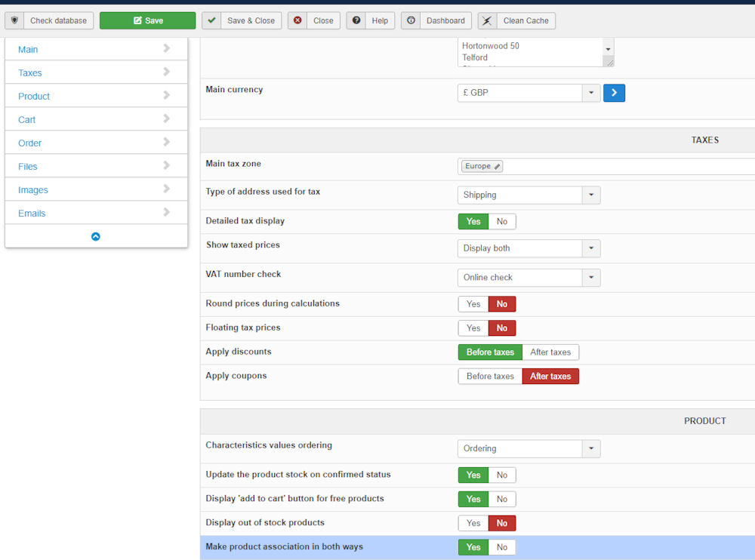Click the resize grip of the address textarea

(609, 63)
